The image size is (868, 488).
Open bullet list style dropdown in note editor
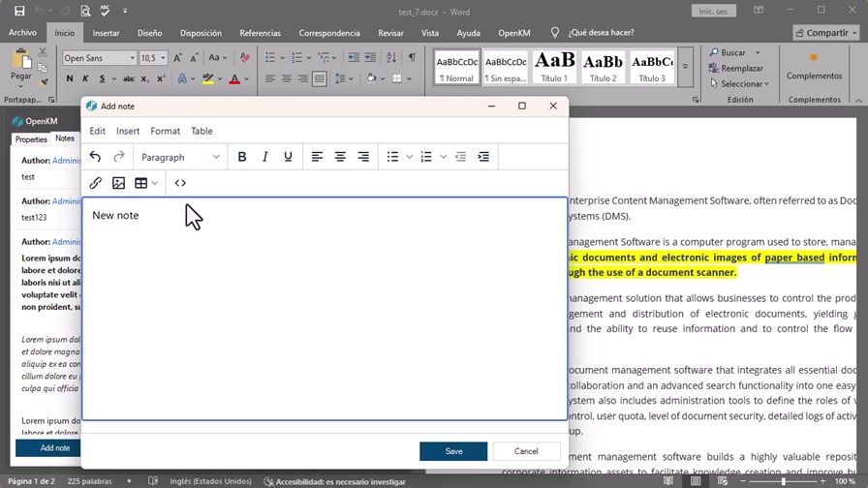409,157
